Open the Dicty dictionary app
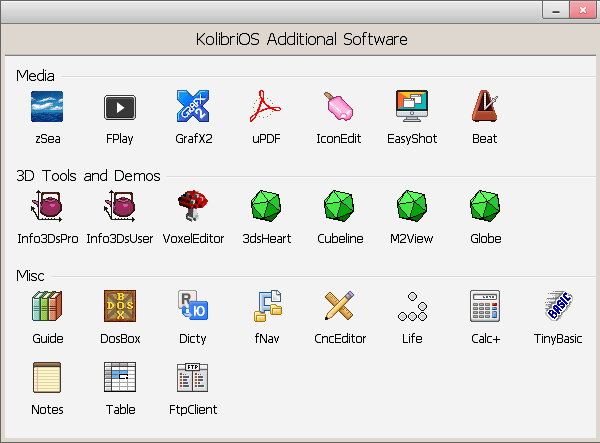600x443 pixels. click(x=193, y=306)
